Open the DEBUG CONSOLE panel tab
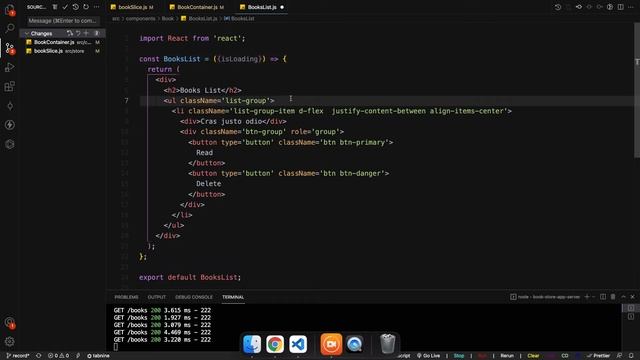640x360 pixels. pyautogui.click(x=194, y=297)
